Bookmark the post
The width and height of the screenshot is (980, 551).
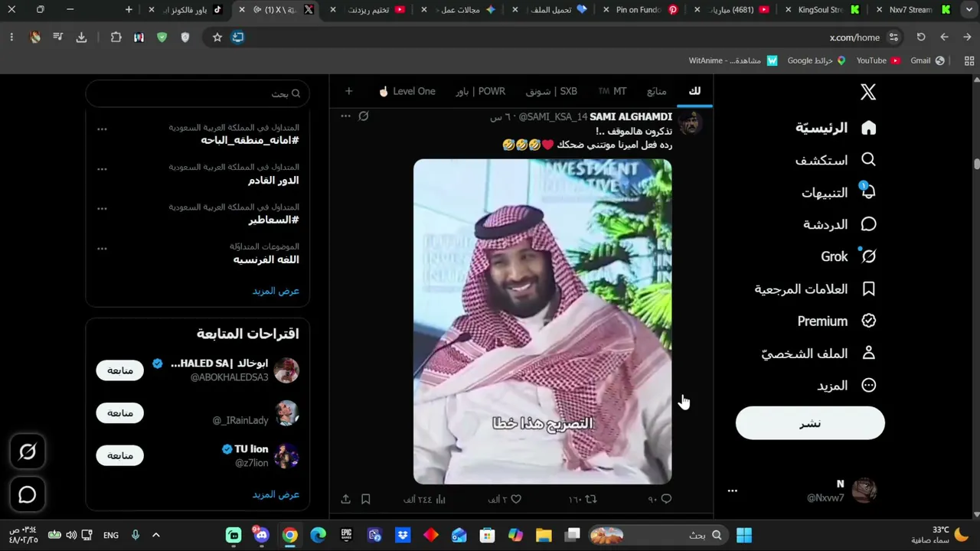point(365,499)
